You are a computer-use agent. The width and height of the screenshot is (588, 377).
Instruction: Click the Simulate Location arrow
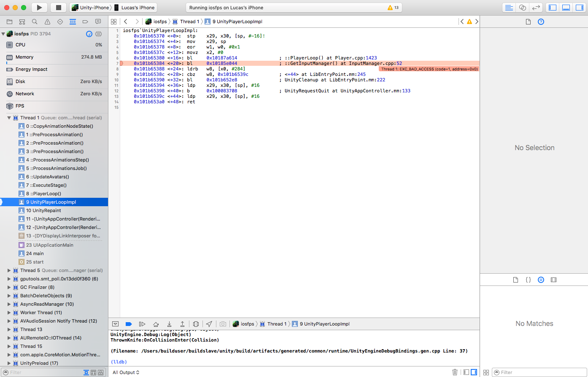pyautogui.click(x=209, y=324)
